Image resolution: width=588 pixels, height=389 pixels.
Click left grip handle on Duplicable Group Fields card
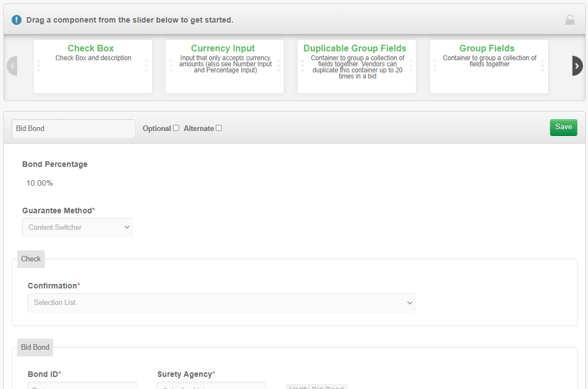coord(303,66)
